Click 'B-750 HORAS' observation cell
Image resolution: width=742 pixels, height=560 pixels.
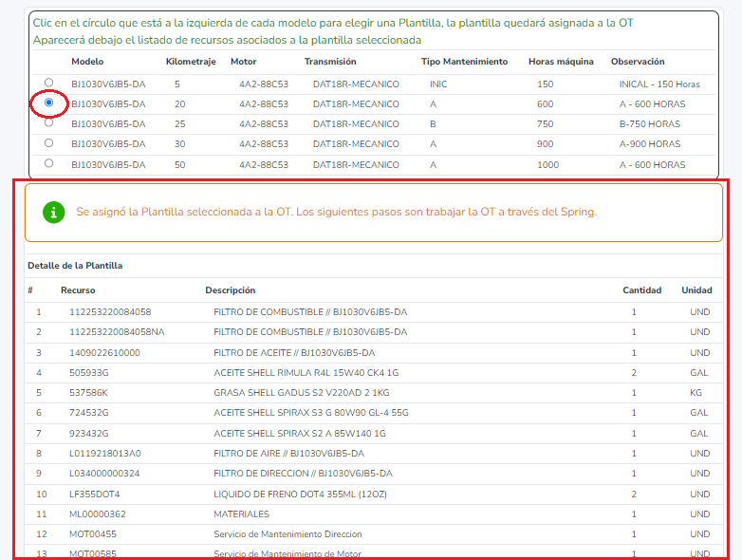click(x=650, y=124)
